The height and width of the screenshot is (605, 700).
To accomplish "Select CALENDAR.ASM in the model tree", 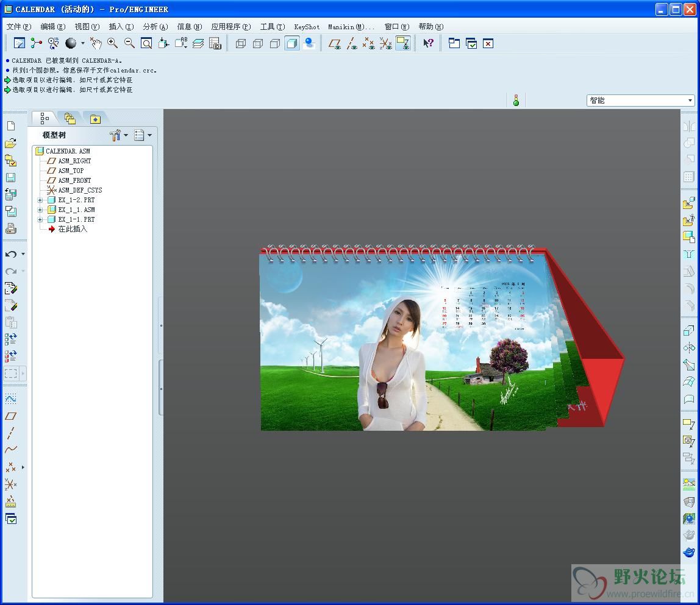I will coord(68,151).
